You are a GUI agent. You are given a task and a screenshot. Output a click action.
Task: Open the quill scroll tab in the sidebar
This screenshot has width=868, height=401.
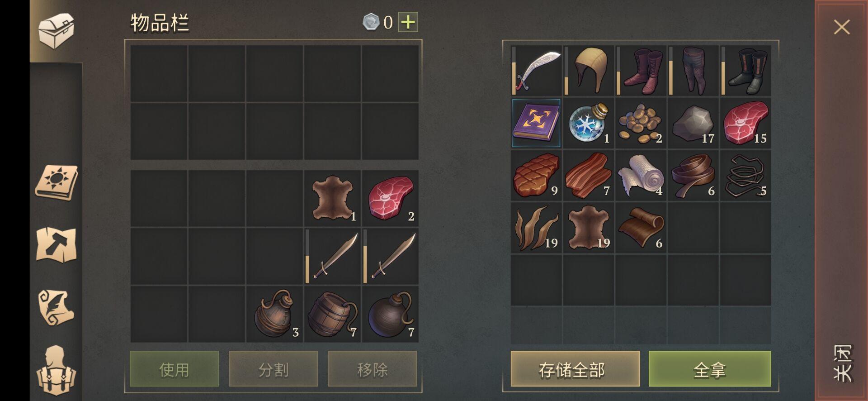(56, 308)
